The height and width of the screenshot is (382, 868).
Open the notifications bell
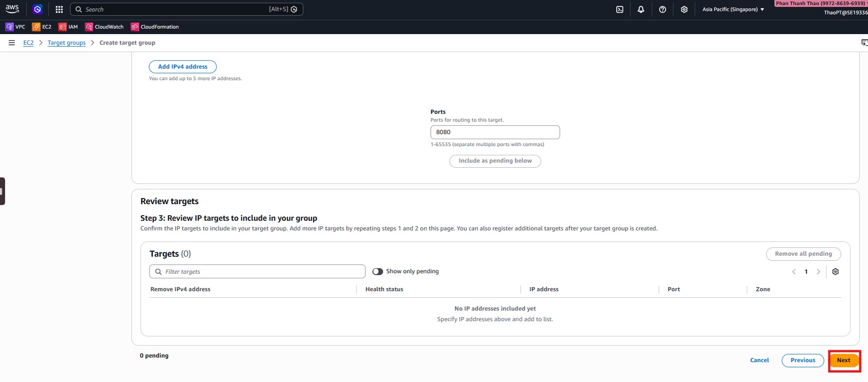[641, 9]
